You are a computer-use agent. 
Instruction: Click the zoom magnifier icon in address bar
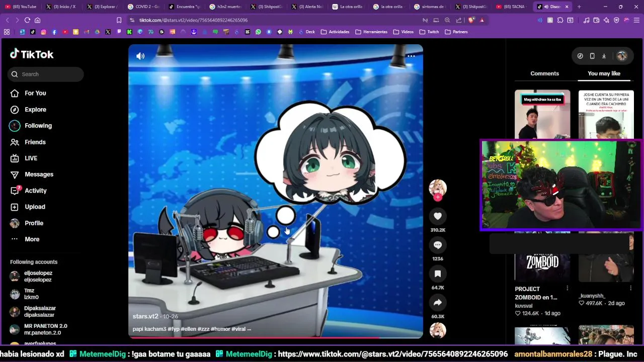click(x=447, y=20)
